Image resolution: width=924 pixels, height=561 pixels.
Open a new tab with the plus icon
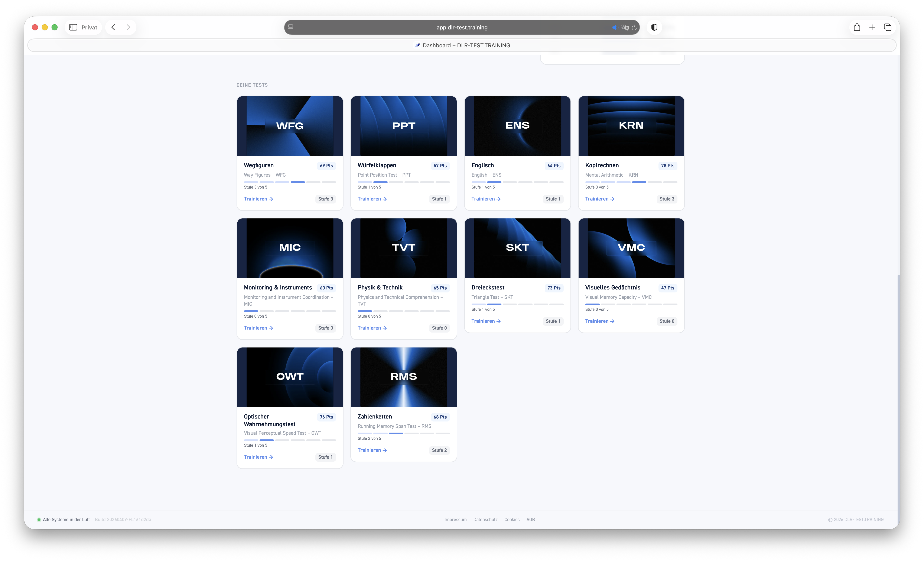(x=872, y=27)
